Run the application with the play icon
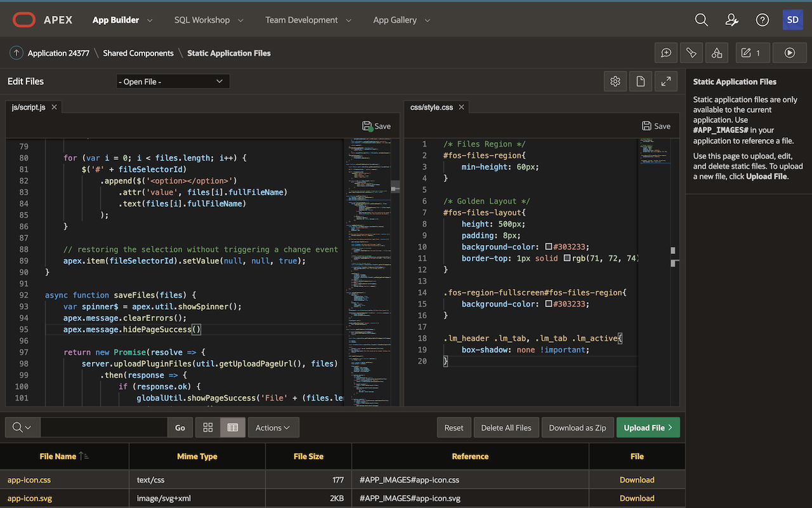This screenshot has width=812, height=508. click(x=790, y=53)
